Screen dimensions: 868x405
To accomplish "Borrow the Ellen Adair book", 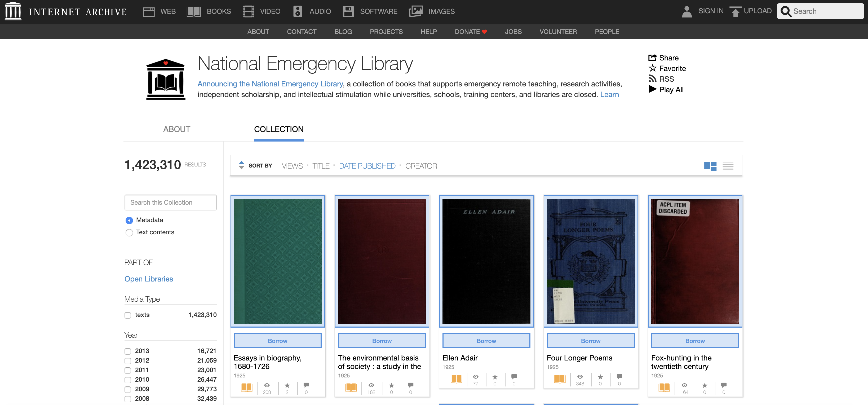I will (x=486, y=340).
